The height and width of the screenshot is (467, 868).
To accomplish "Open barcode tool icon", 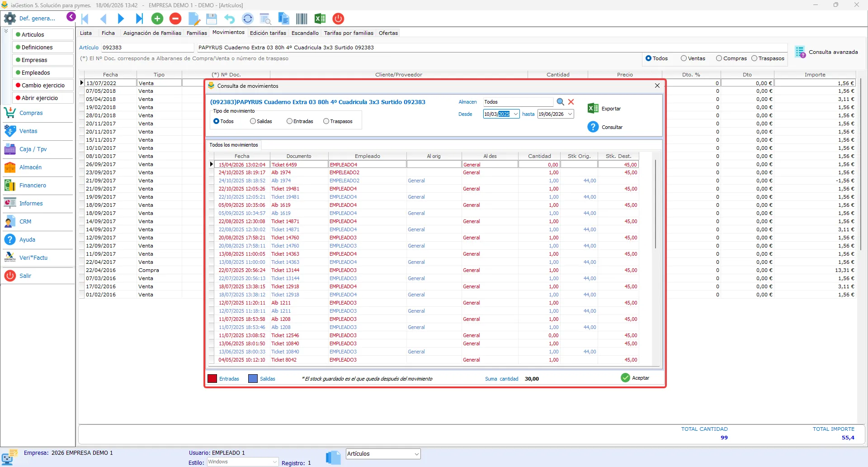I will [302, 19].
